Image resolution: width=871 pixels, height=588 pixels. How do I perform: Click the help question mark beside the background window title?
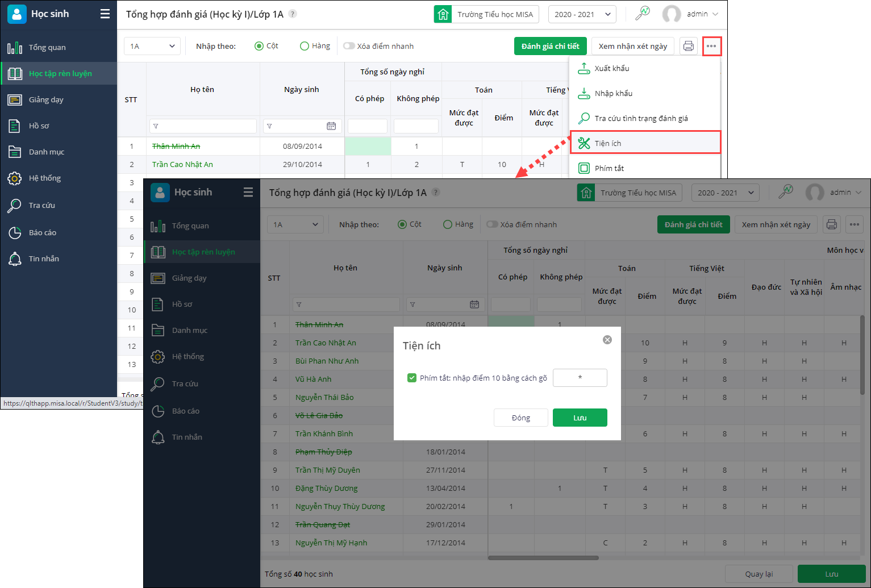pos(293,14)
